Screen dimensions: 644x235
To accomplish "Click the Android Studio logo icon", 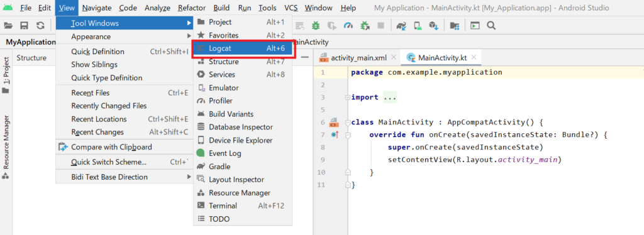I will [x=8, y=8].
